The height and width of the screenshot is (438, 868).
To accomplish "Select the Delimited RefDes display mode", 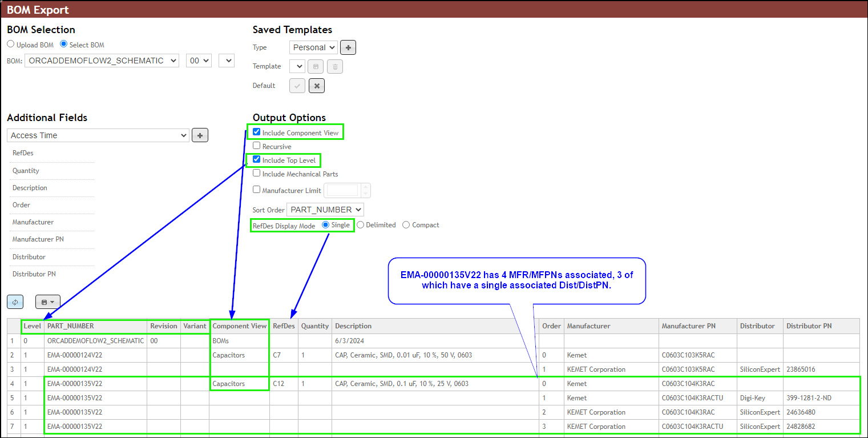I will click(x=360, y=224).
